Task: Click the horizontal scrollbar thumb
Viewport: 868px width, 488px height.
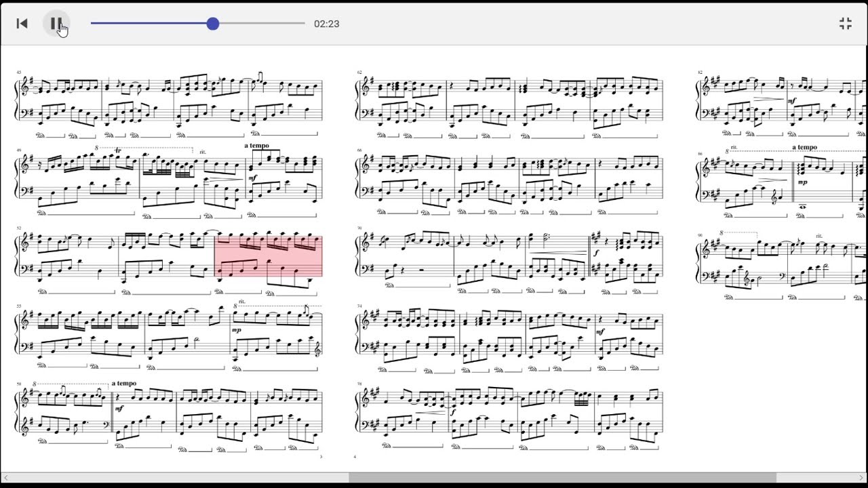Action: (x=562, y=479)
